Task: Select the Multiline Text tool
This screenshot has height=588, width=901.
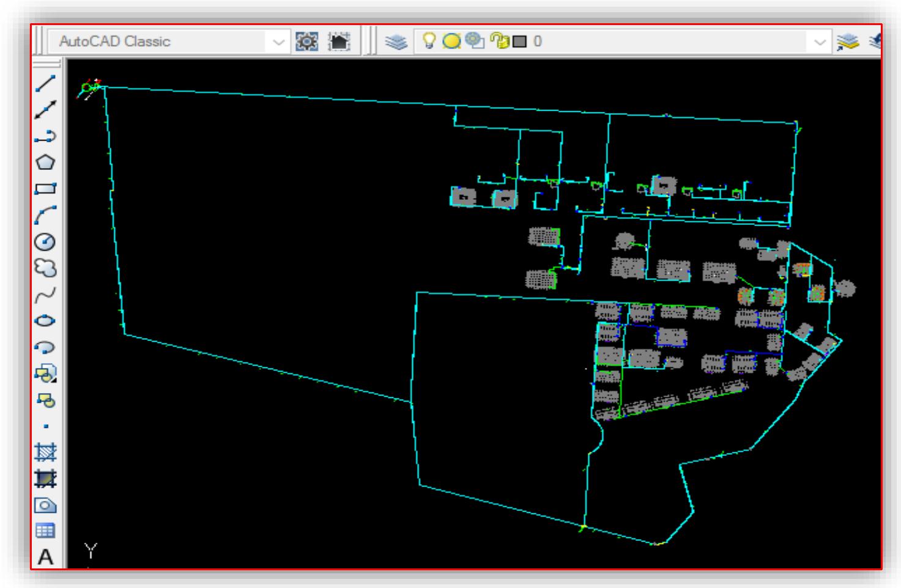Action: click(46, 557)
